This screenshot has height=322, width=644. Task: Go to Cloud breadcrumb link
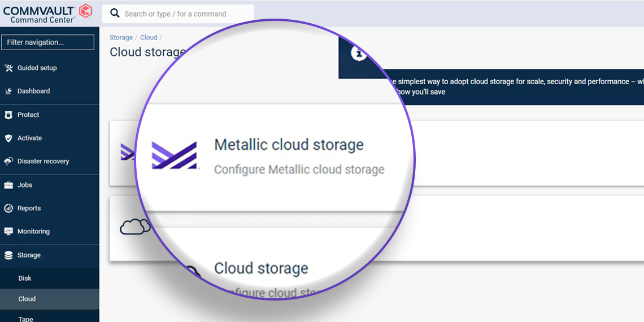tap(149, 37)
